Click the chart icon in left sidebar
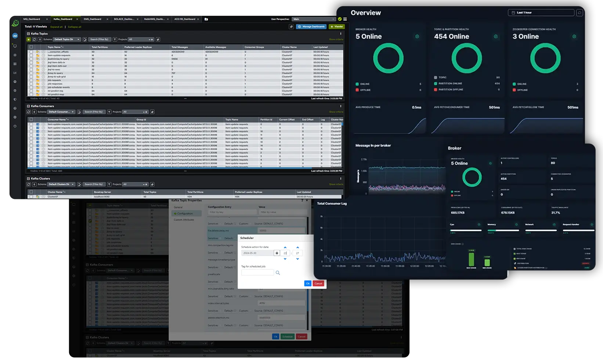This screenshot has height=364, width=603. coord(15,73)
